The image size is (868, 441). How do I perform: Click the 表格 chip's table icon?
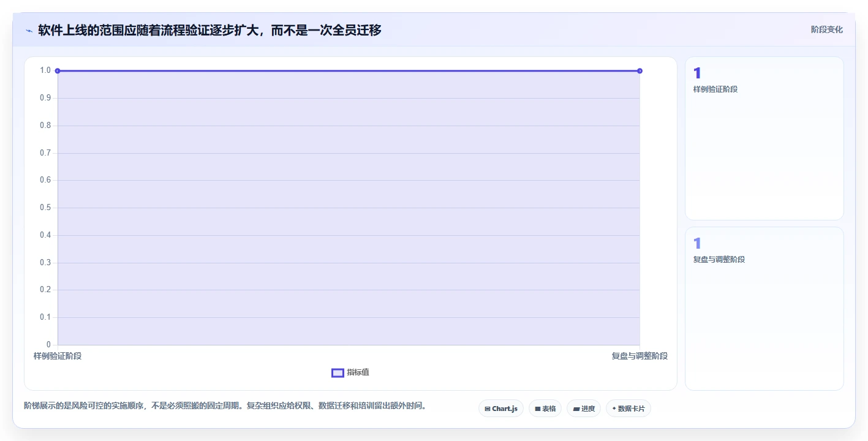pos(538,409)
